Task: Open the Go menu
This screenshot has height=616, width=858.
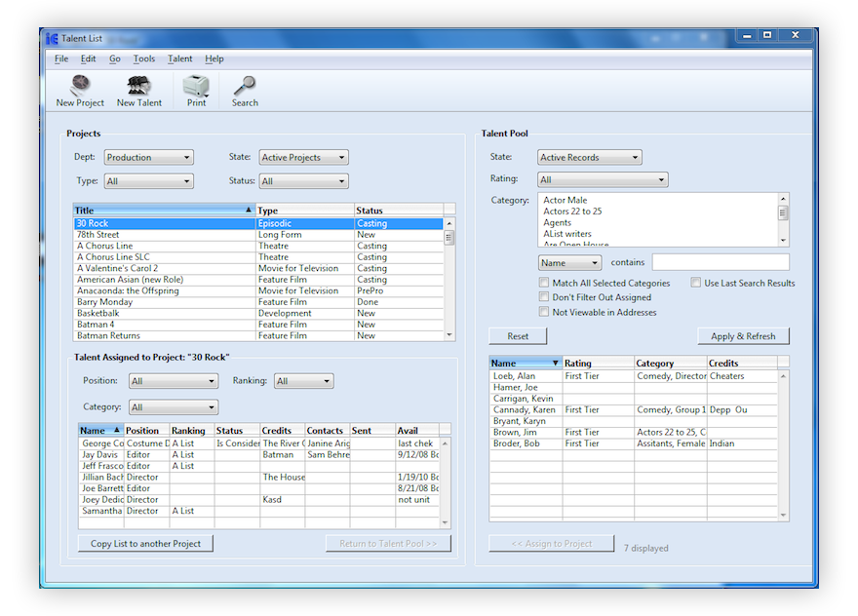Action: point(114,58)
